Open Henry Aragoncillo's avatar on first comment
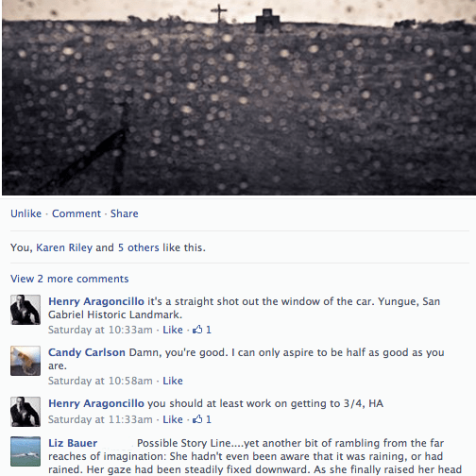Image resolution: width=476 pixels, height=476 pixels. (25, 310)
